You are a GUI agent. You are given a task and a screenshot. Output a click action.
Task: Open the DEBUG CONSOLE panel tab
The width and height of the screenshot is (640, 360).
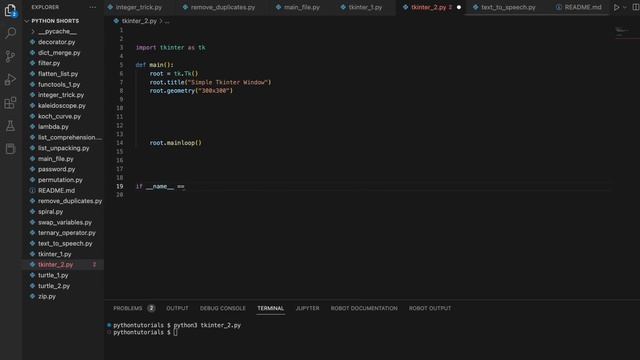pos(222,308)
